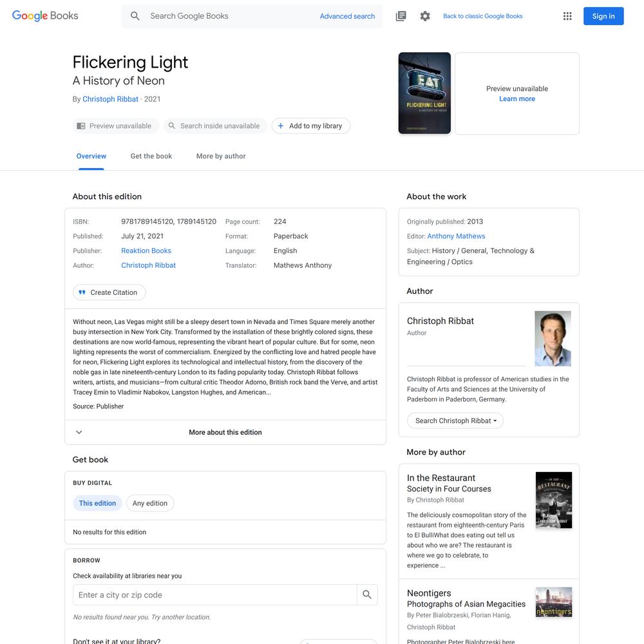The image size is (644, 644).
Task: Click More about this edition label
Action: pos(225,432)
